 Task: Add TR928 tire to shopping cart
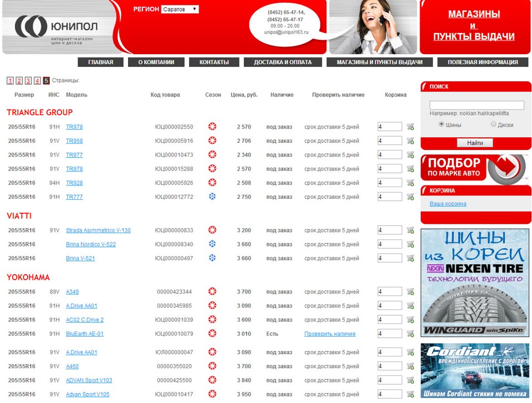tap(410, 183)
